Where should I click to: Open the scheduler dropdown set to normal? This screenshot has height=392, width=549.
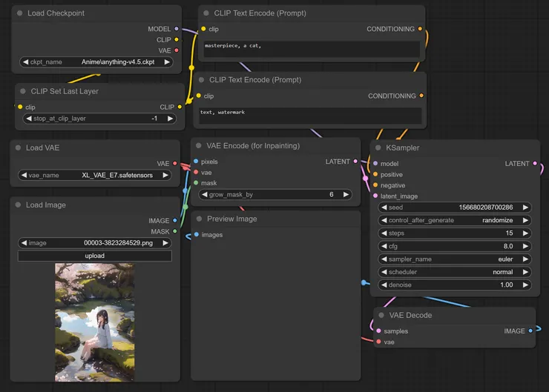tap(455, 272)
